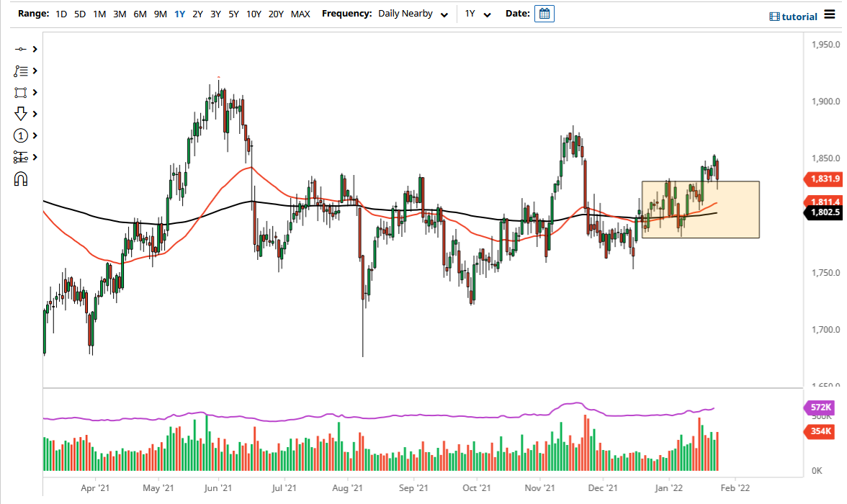This screenshot has height=504, width=847.
Task: Open the date picker calendar icon
Action: (544, 14)
